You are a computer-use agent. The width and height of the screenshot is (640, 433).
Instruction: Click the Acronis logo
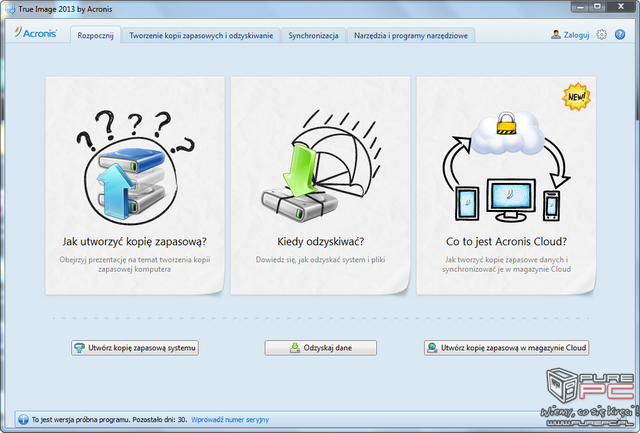[36, 33]
